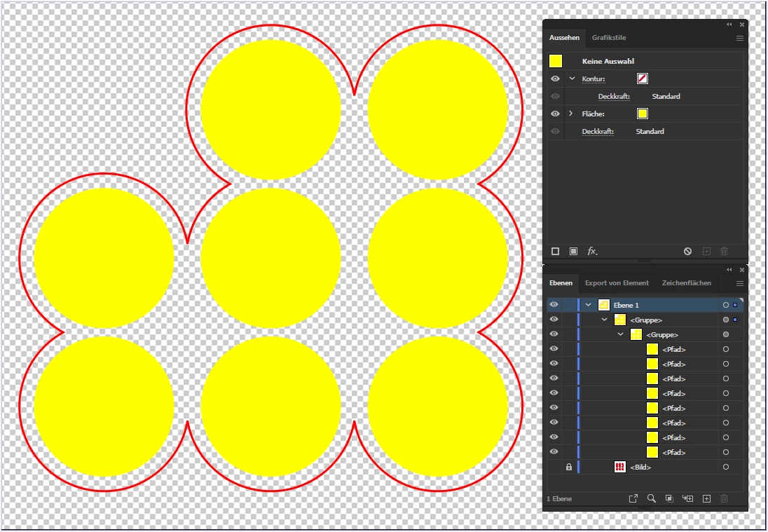
Task: Switch to the Grafikstile tab
Action: (x=609, y=38)
